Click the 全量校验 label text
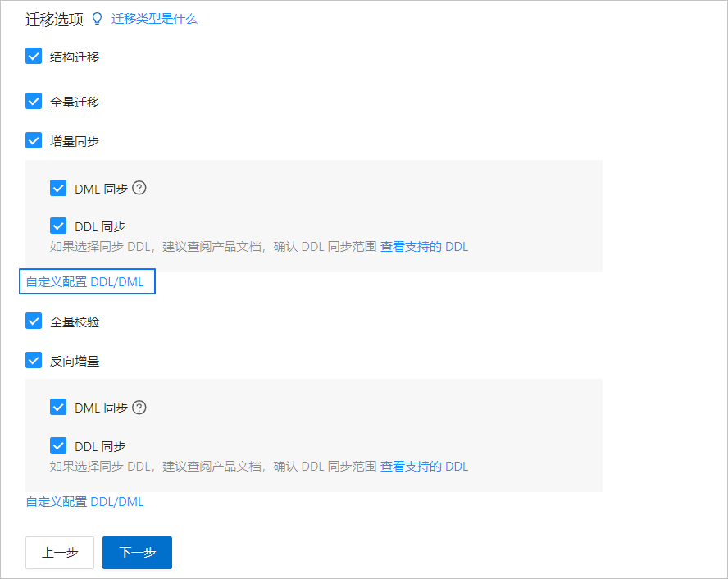 75,321
